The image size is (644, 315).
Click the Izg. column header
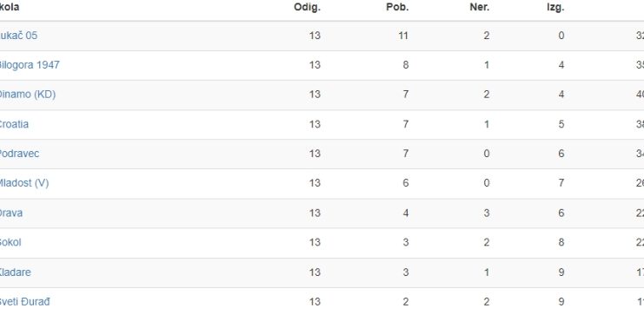[555, 8]
